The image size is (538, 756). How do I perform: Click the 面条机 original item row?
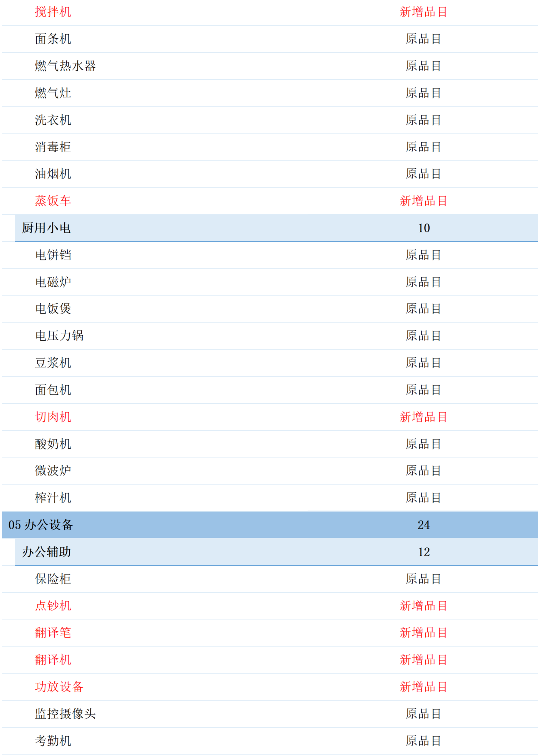[52, 39]
